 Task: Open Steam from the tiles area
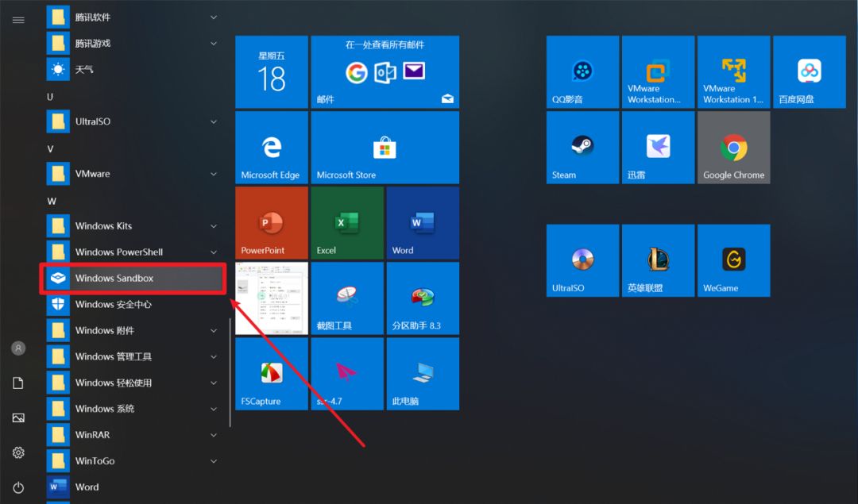582,147
